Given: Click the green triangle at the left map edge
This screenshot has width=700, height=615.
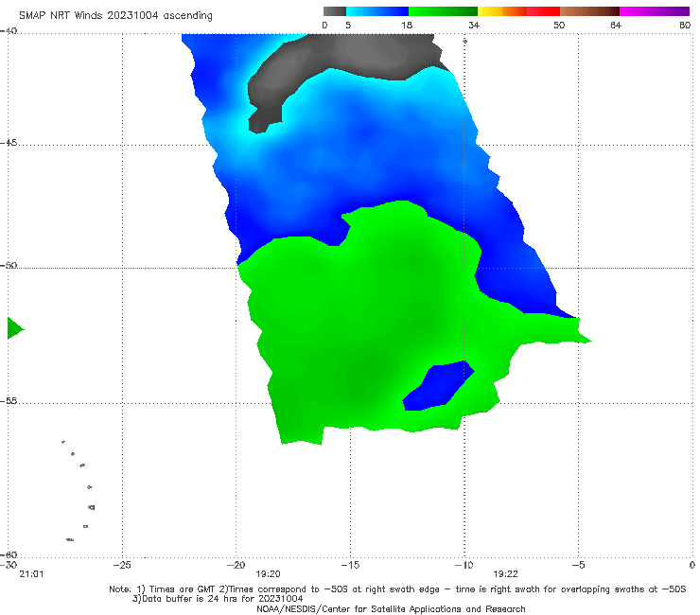Looking at the screenshot, I should point(15,328).
